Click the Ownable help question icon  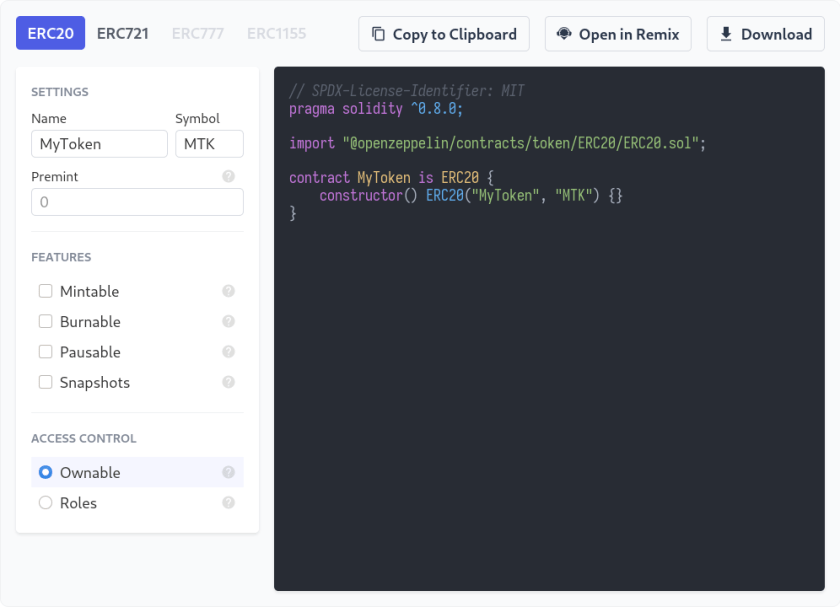click(229, 472)
